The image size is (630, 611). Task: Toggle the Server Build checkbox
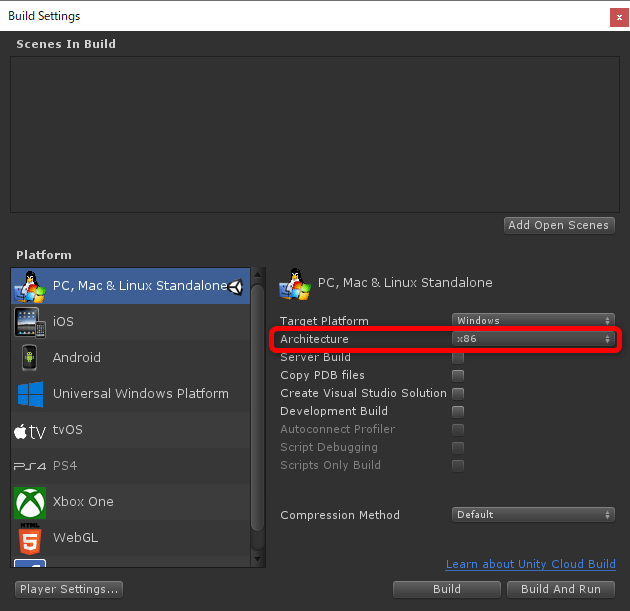coord(458,358)
